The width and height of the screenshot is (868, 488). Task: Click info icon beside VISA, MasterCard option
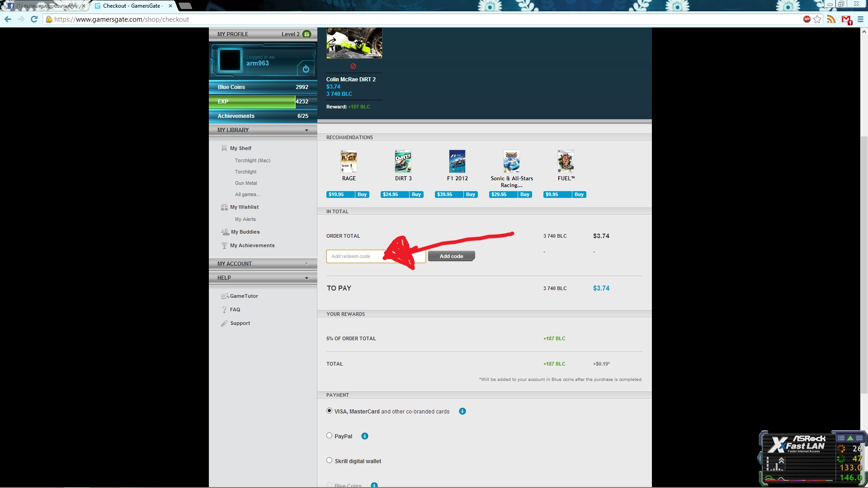pos(462,411)
